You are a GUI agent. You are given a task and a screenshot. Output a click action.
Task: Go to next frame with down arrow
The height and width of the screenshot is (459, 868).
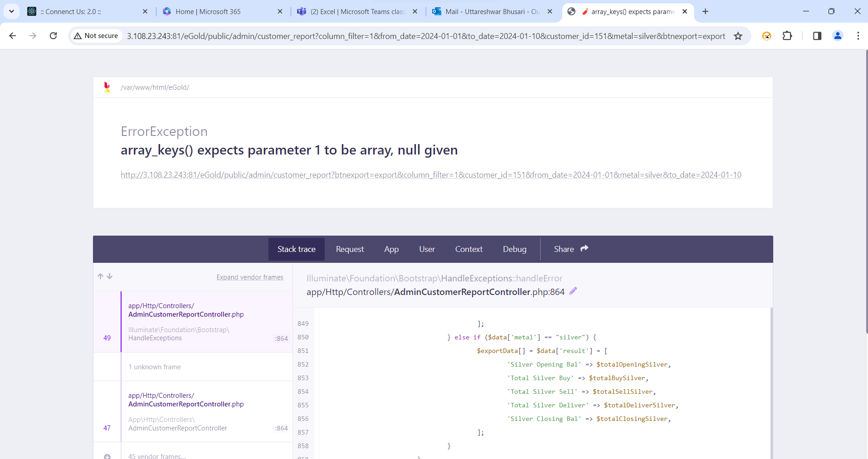110,276
